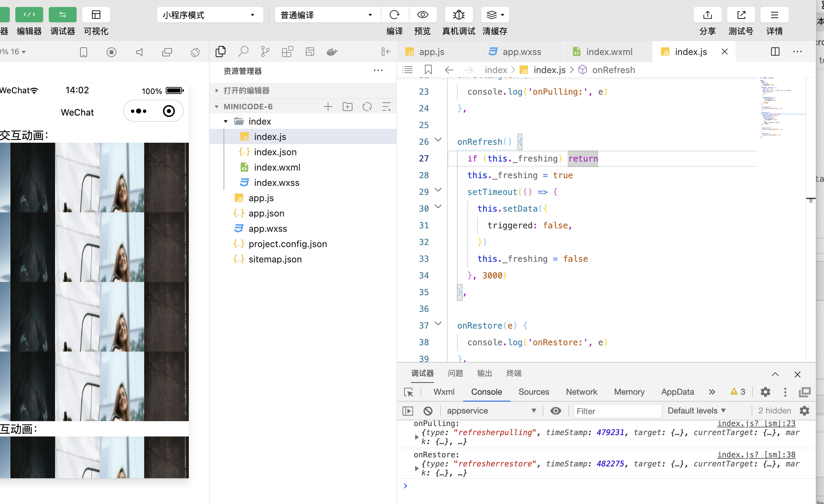Click the real-device debug bug icon
824x504 pixels.
pyautogui.click(x=459, y=15)
